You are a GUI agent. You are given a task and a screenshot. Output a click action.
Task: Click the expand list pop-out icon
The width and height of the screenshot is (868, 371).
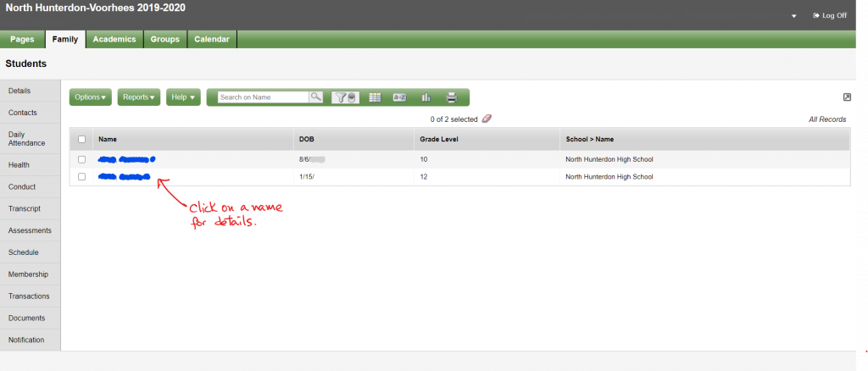pos(847,97)
